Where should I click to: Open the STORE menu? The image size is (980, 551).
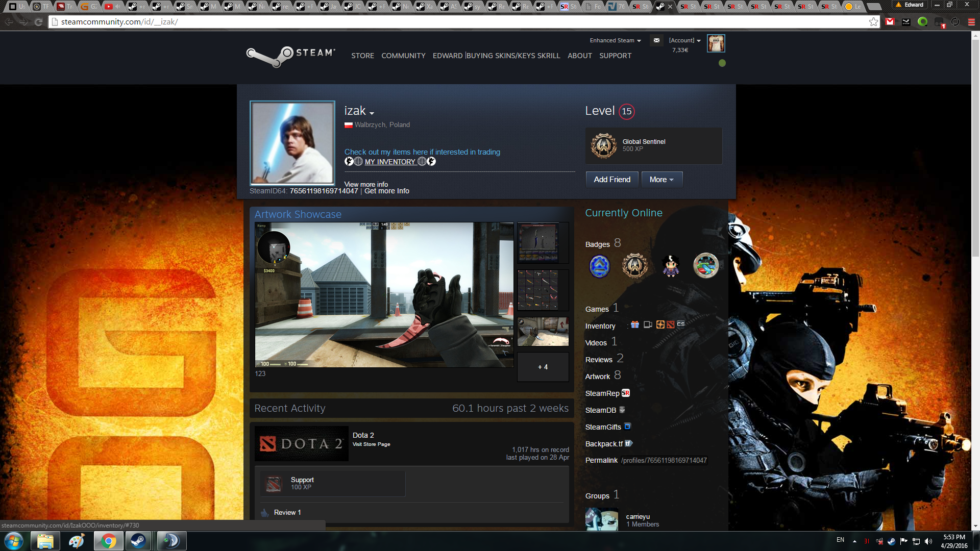point(362,56)
